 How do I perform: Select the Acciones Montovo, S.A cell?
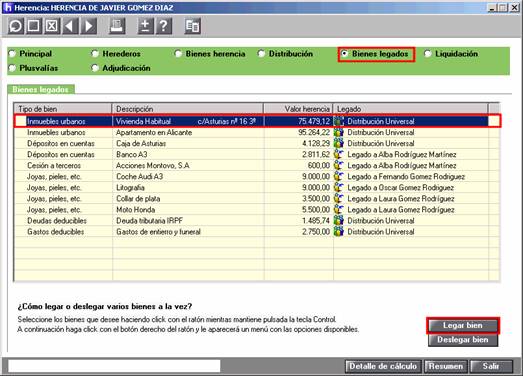point(188,165)
